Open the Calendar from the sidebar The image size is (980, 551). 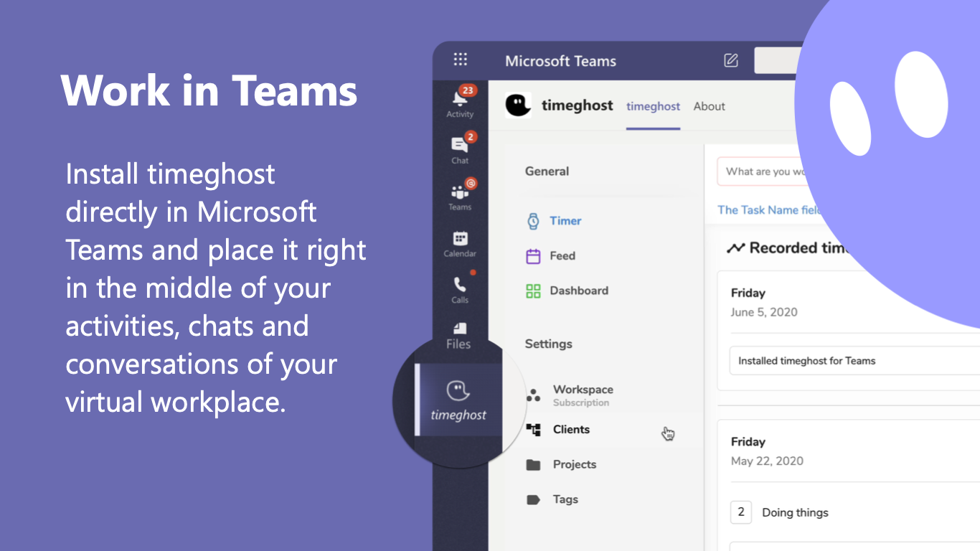click(461, 244)
